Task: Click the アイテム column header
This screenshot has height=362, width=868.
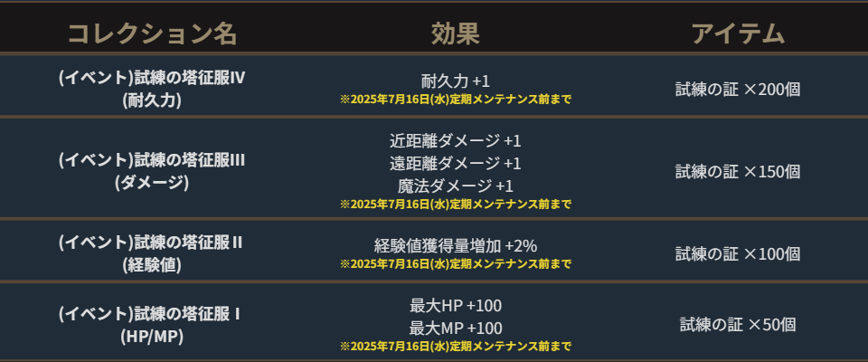Action: tap(737, 34)
